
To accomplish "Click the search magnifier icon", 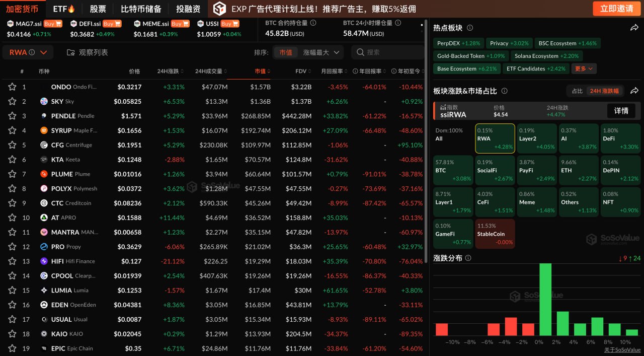I will point(360,52).
